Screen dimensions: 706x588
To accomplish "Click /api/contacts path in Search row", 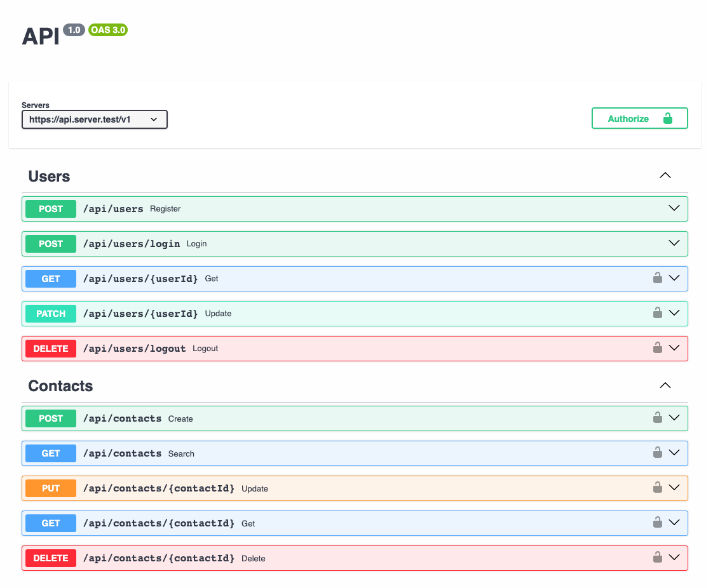I will coord(122,453).
